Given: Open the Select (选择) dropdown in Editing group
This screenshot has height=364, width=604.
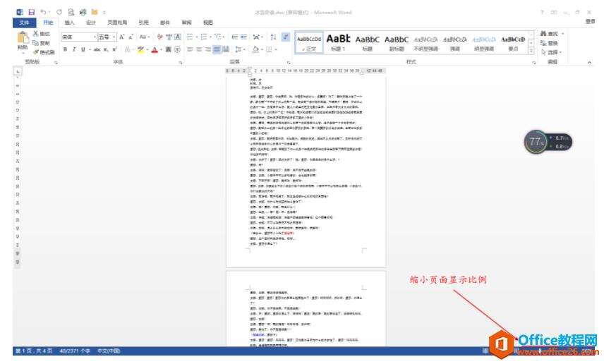Looking at the screenshot, I should coord(551,52).
